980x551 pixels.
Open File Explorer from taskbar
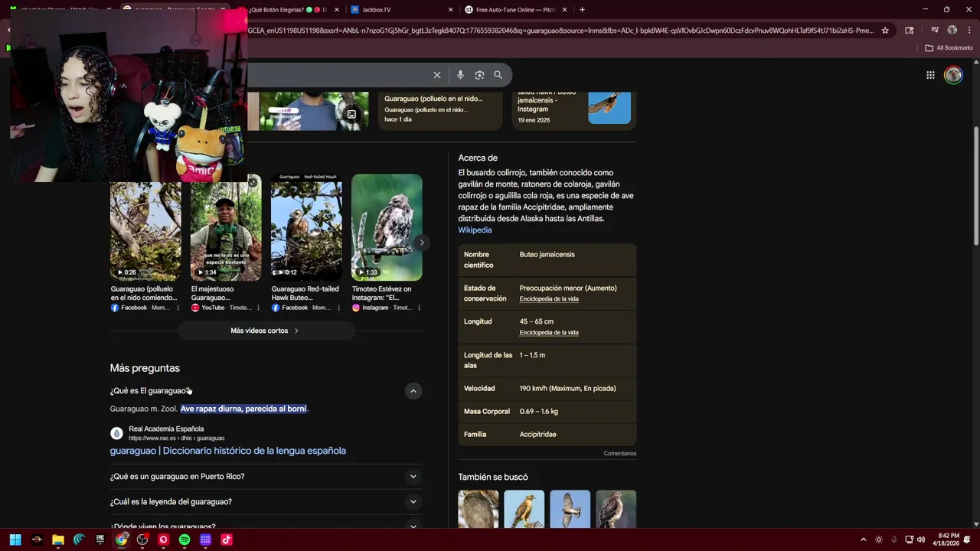[57, 540]
